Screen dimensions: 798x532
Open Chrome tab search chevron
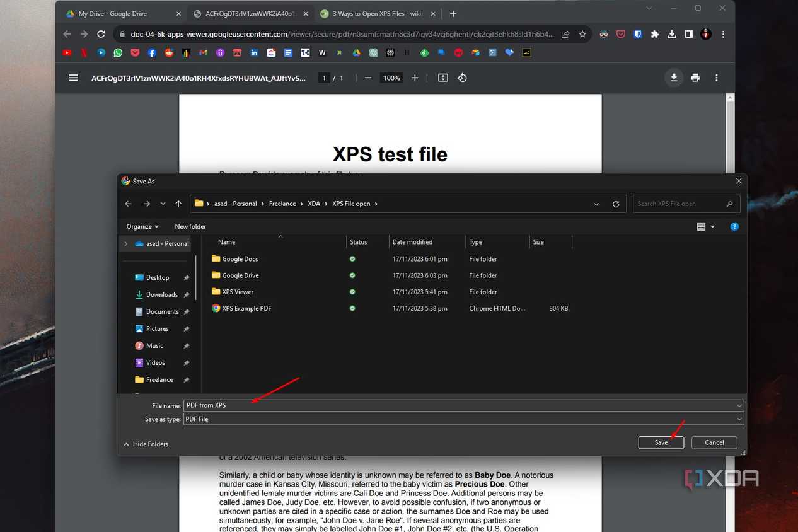649,8
